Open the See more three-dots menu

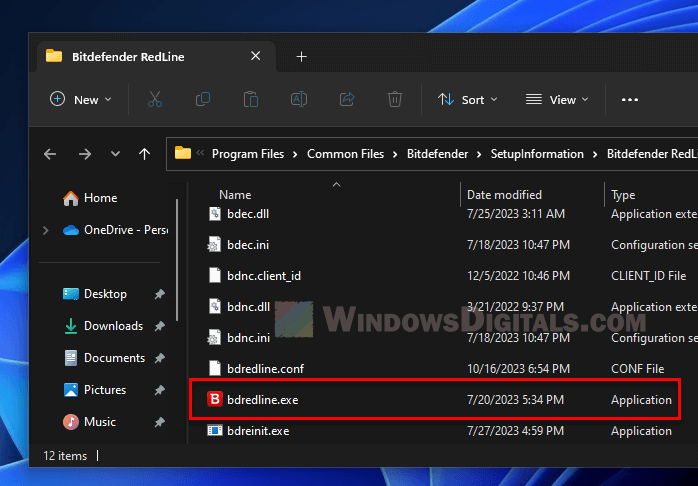630,100
